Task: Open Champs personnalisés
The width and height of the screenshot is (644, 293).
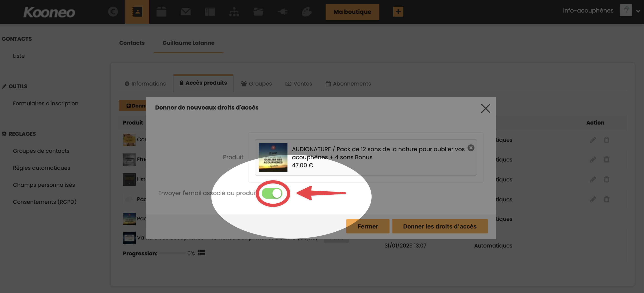Action: (x=44, y=185)
